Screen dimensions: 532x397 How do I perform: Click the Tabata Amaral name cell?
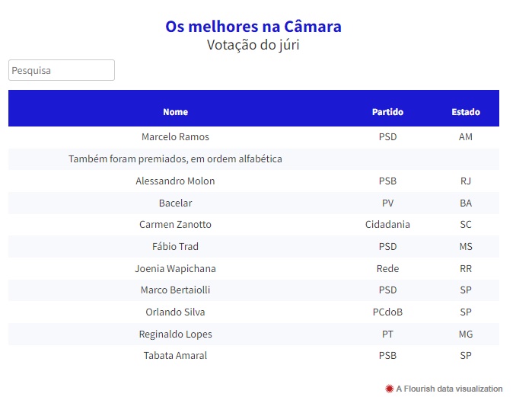(x=175, y=356)
